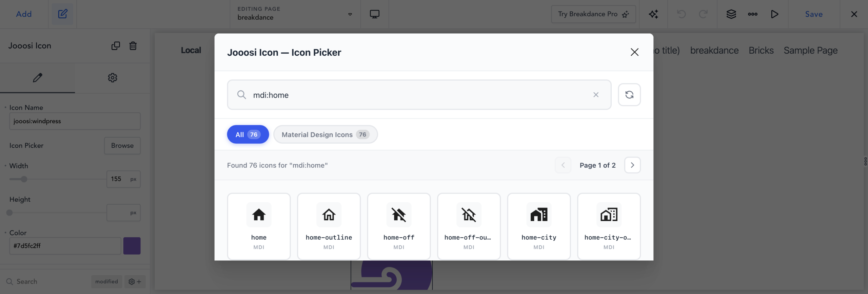Image resolution: width=868 pixels, height=294 pixels.
Task: Delete the Jooosi Icon element trash icon
Action: tap(133, 45)
